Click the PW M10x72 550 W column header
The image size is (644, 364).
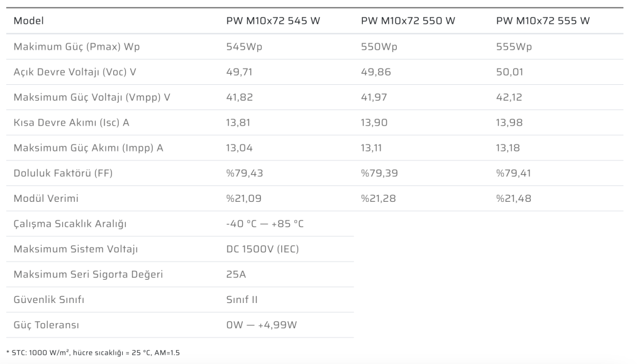pos(408,21)
